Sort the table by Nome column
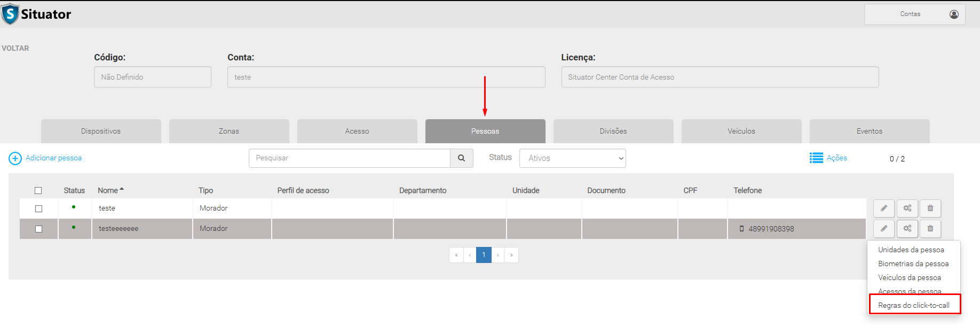980x333 pixels. 108,191
